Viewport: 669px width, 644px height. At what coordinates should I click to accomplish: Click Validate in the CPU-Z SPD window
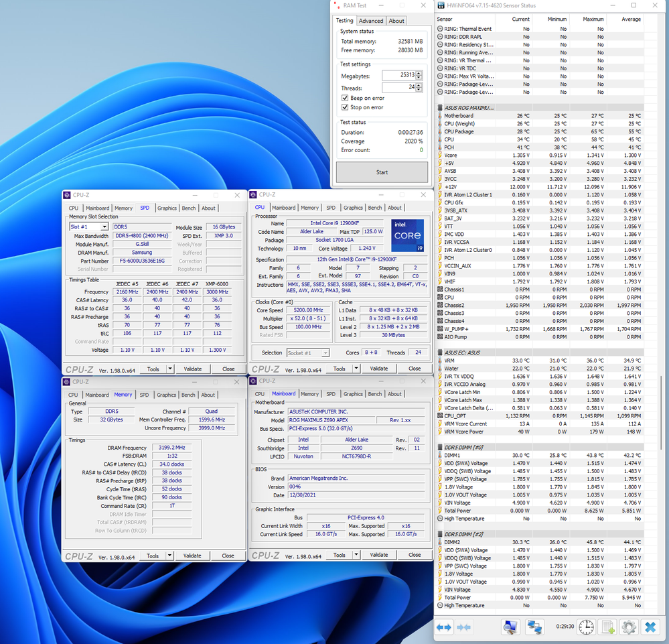coord(193,369)
